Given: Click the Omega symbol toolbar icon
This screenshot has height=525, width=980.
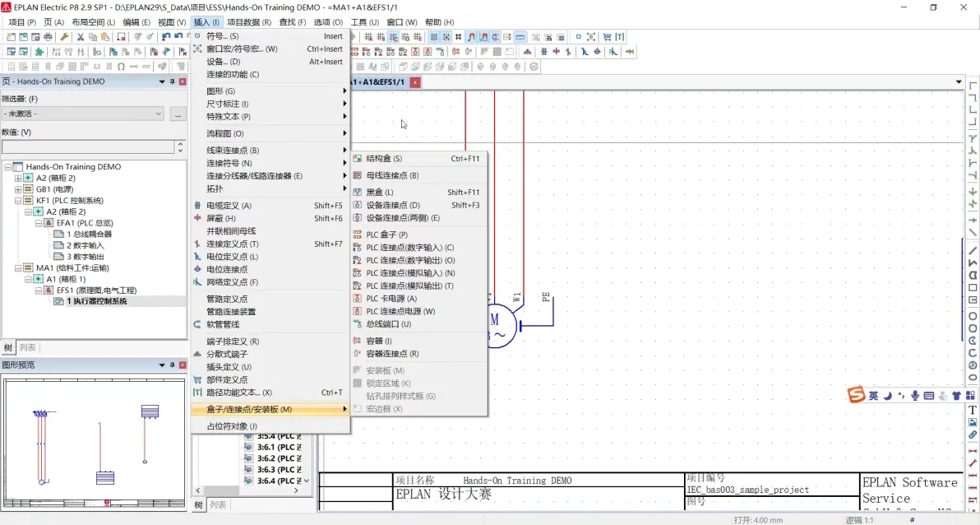Looking at the screenshot, I should (121, 67).
